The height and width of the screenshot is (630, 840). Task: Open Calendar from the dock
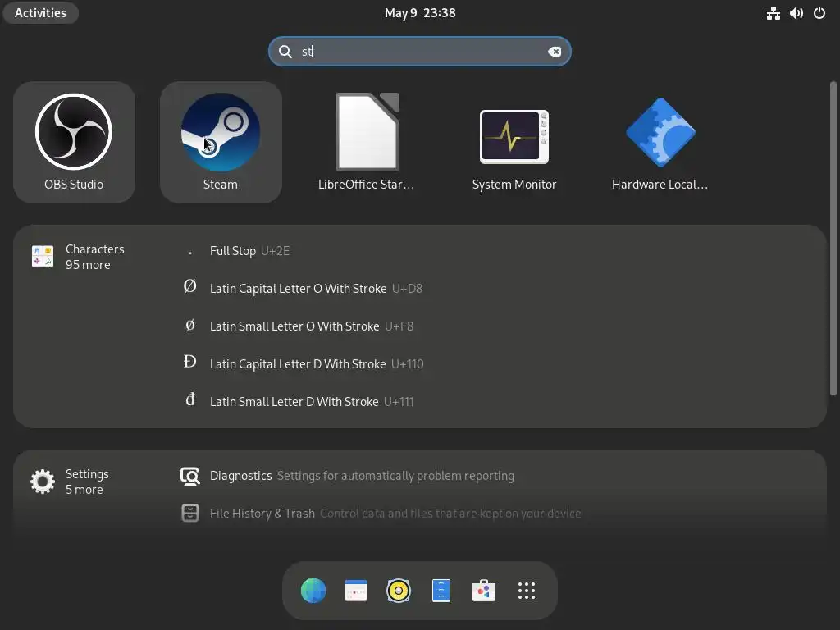pos(356,591)
